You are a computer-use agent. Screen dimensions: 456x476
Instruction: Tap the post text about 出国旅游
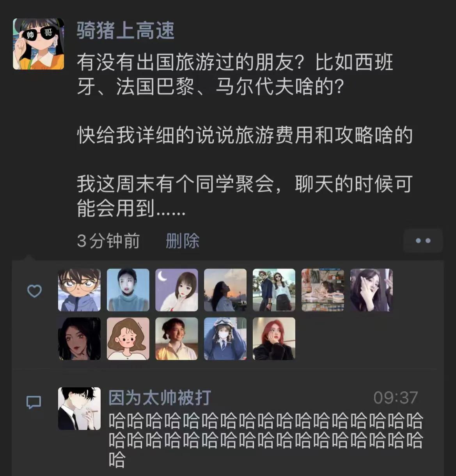[245, 135]
